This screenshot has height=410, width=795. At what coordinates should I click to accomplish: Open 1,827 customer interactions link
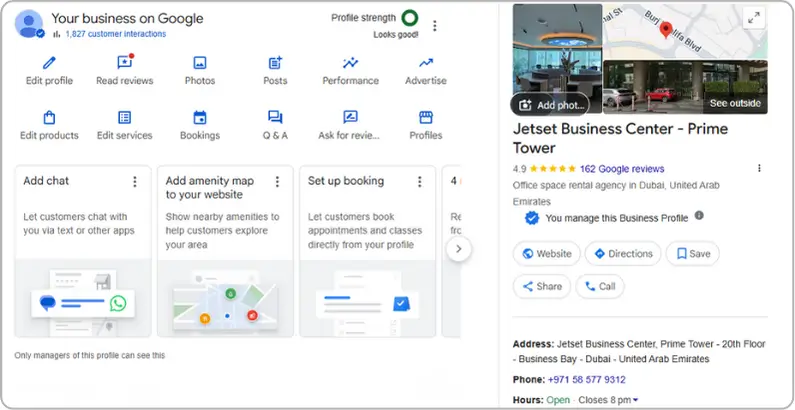click(116, 34)
